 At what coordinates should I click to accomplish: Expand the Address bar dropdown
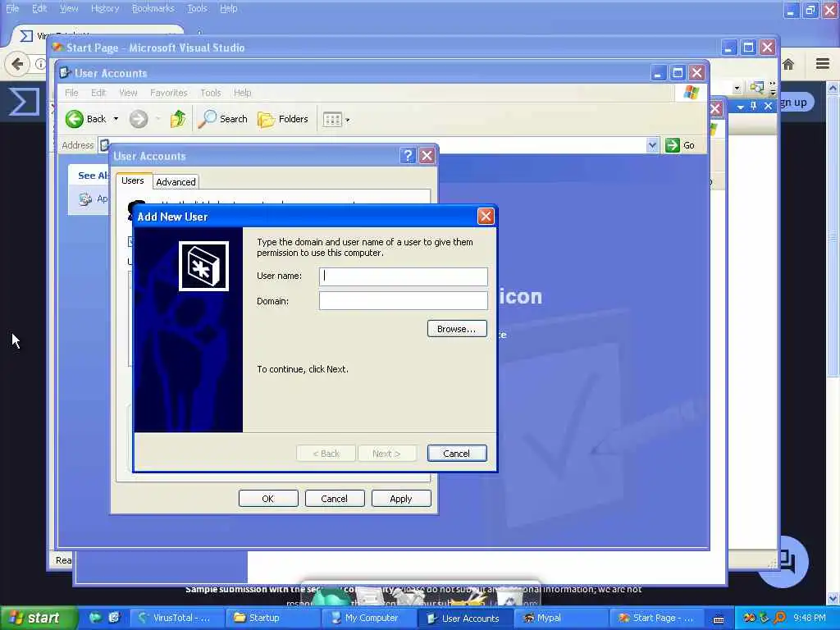652,145
